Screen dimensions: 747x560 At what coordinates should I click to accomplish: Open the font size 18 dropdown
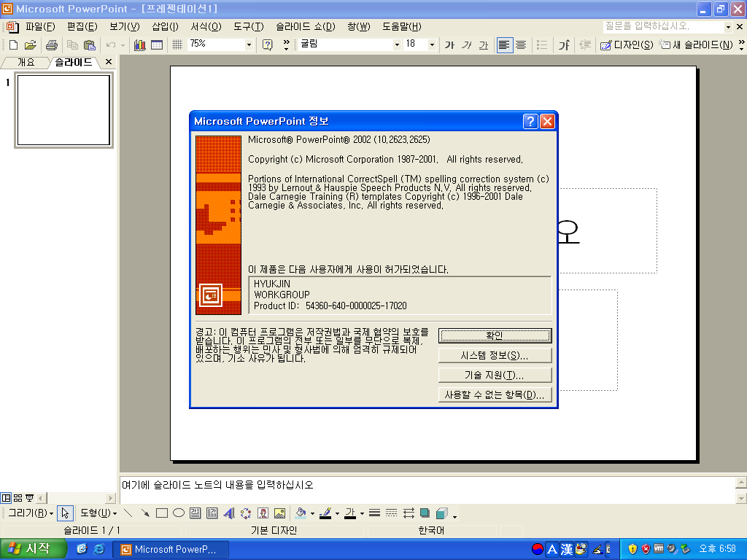pyautogui.click(x=432, y=44)
